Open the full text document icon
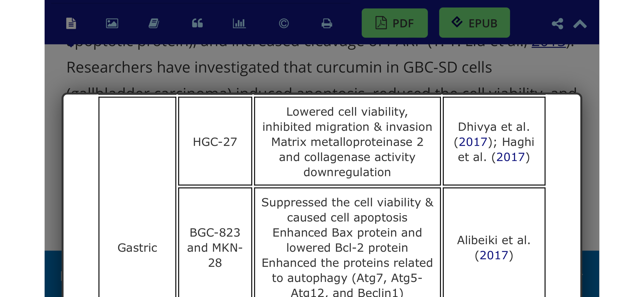This screenshot has width=644, height=297. (71, 23)
